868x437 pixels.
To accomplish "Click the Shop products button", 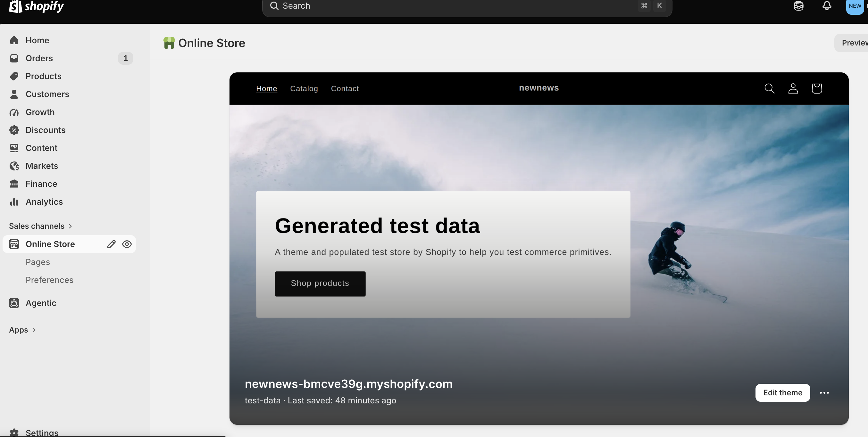I will (x=320, y=284).
